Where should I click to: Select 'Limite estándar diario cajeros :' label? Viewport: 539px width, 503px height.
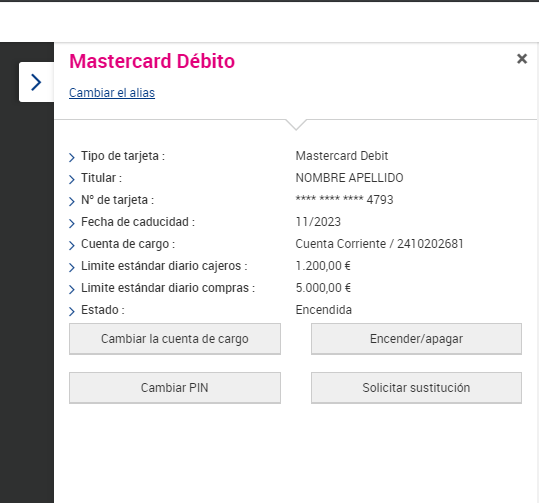coord(164,266)
